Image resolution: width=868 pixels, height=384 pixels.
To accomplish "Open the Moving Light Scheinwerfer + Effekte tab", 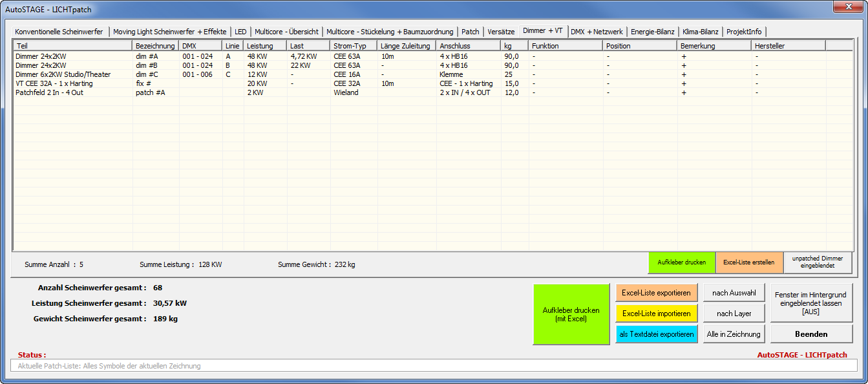I will [170, 32].
